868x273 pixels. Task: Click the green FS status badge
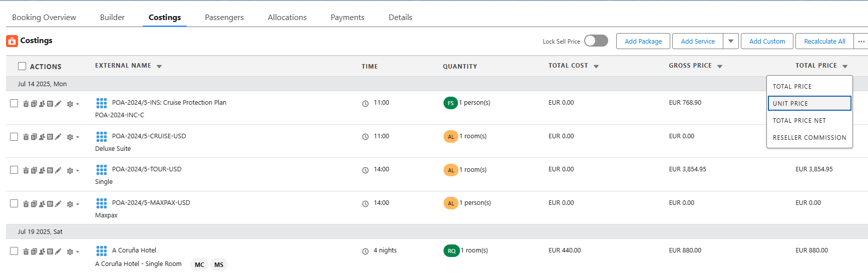(x=451, y=103)
